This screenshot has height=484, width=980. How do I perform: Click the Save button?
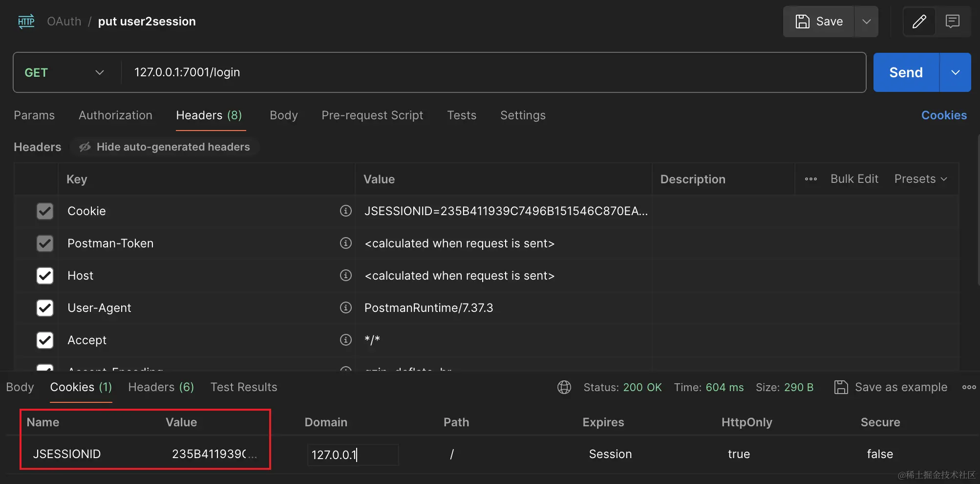point(819,22)
